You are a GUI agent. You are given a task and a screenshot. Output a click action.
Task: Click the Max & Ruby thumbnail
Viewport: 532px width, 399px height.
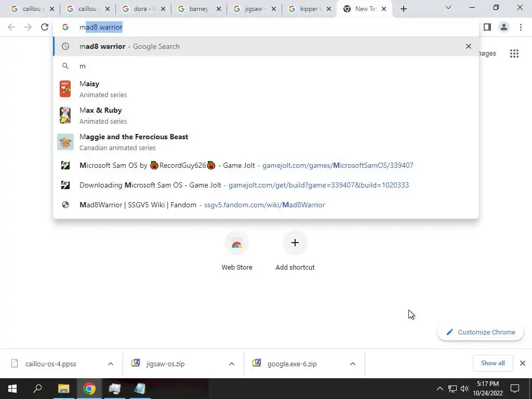65,115
